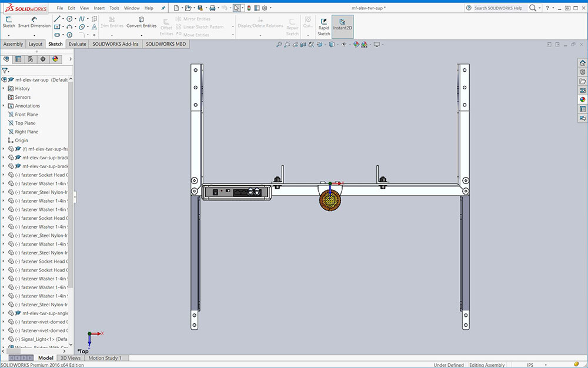Switch to the Evaluate tab
588x368 pixels.
click(x=77, y=44)
